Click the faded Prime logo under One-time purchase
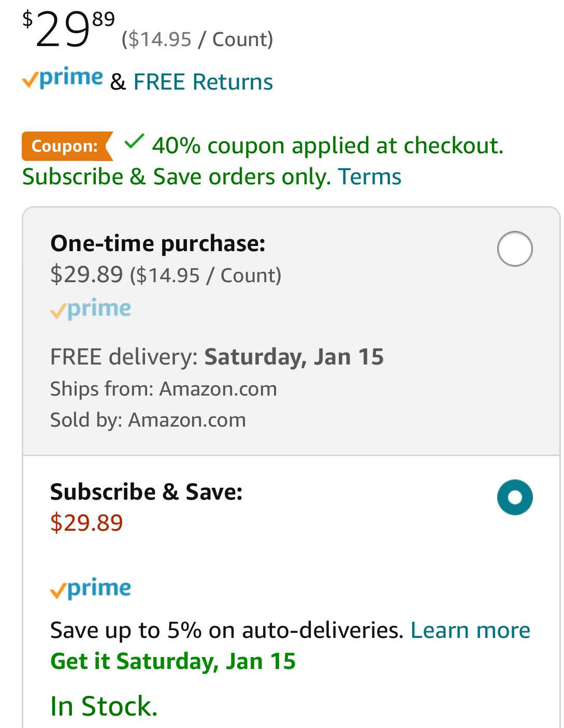 click(91, 309)
